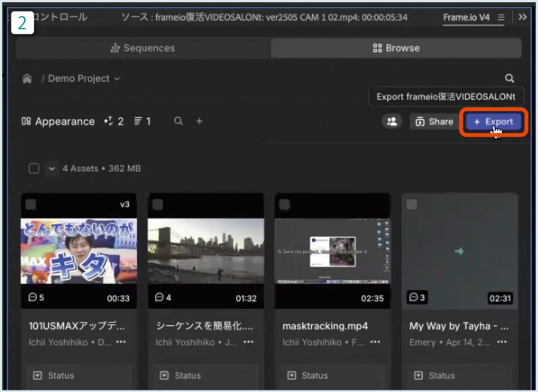
Task: Select the masktracking.mp4 asset checkbox
Action: pyautogui.click(x=285, y=204)
